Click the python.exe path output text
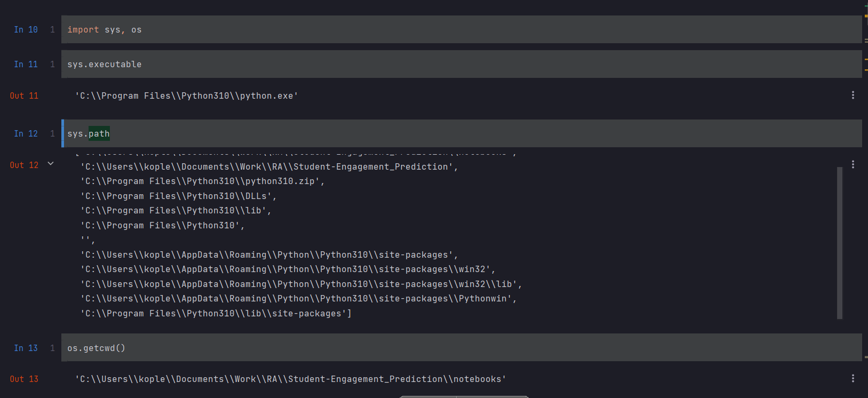 pos(186,96)
